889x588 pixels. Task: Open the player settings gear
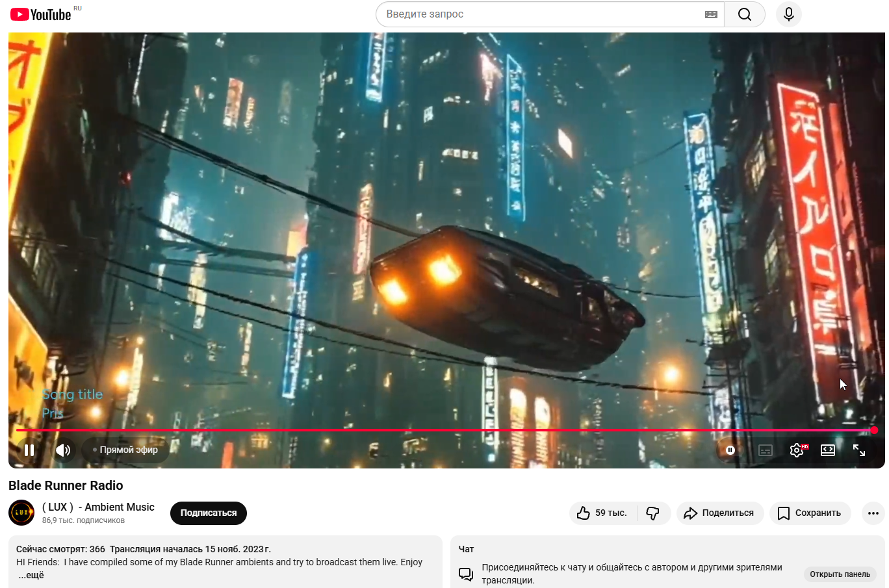tap(797, 450)
